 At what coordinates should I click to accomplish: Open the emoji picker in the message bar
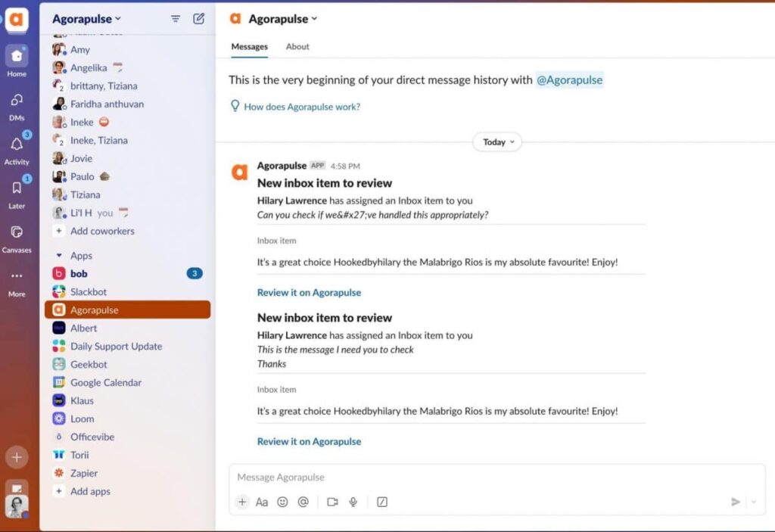pos(282,502)
